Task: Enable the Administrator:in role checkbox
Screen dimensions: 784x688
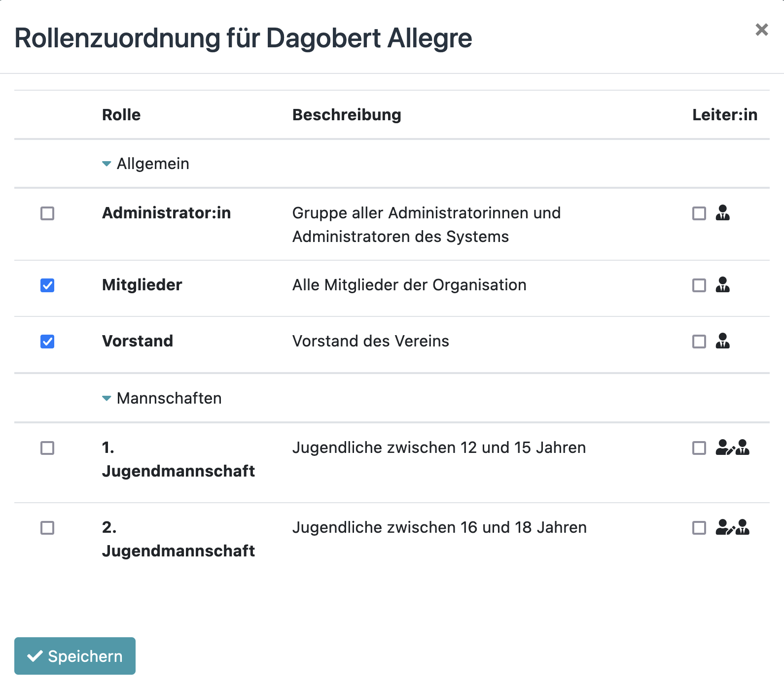Action: tap(47, 213)
